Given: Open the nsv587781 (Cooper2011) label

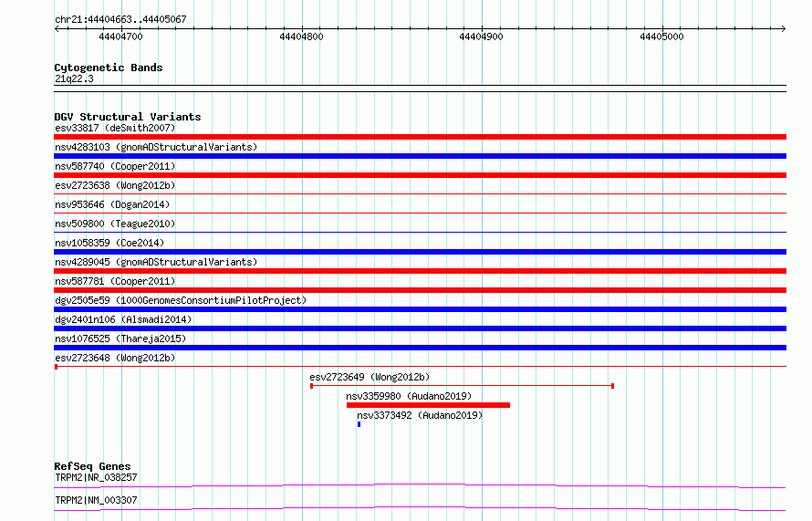Looking at the screenshot, I should [x=115, y=281].
